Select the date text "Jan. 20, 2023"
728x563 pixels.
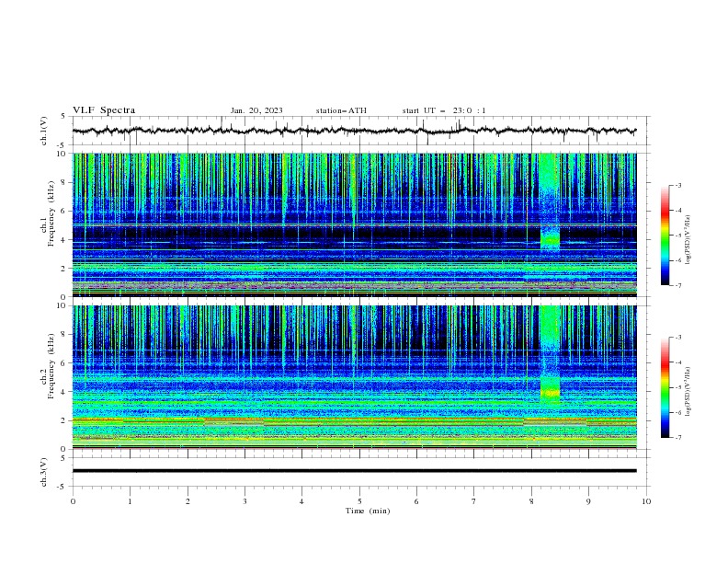click(x=256, y=110)
